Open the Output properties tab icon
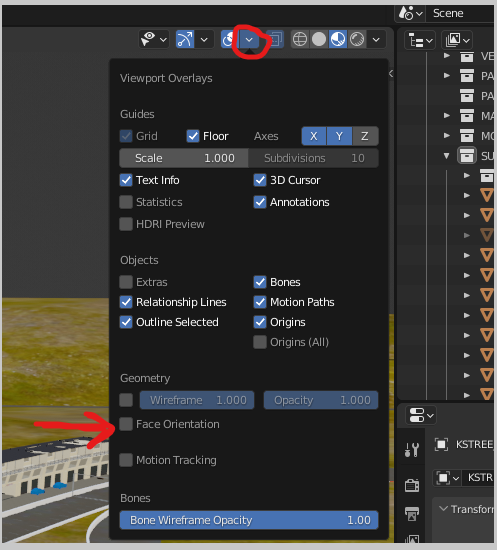This screenshot has width=497, height=550. click(412, 514)
